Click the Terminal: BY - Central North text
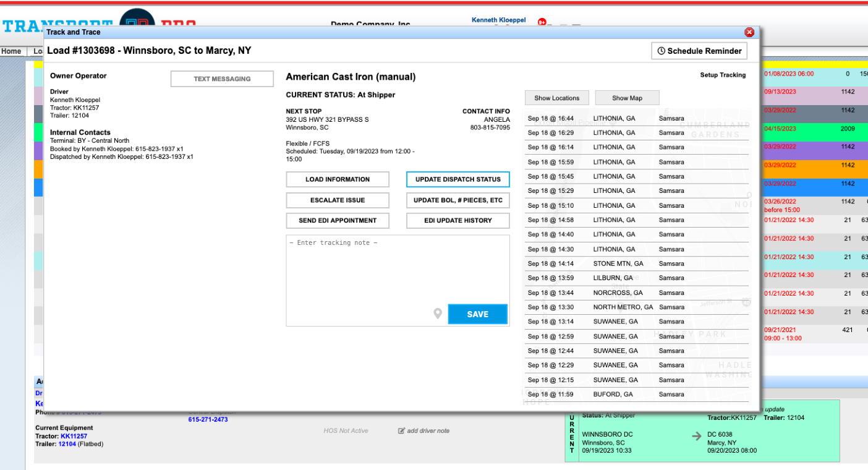This screenshot has width=868, height=470. point(90,140)
